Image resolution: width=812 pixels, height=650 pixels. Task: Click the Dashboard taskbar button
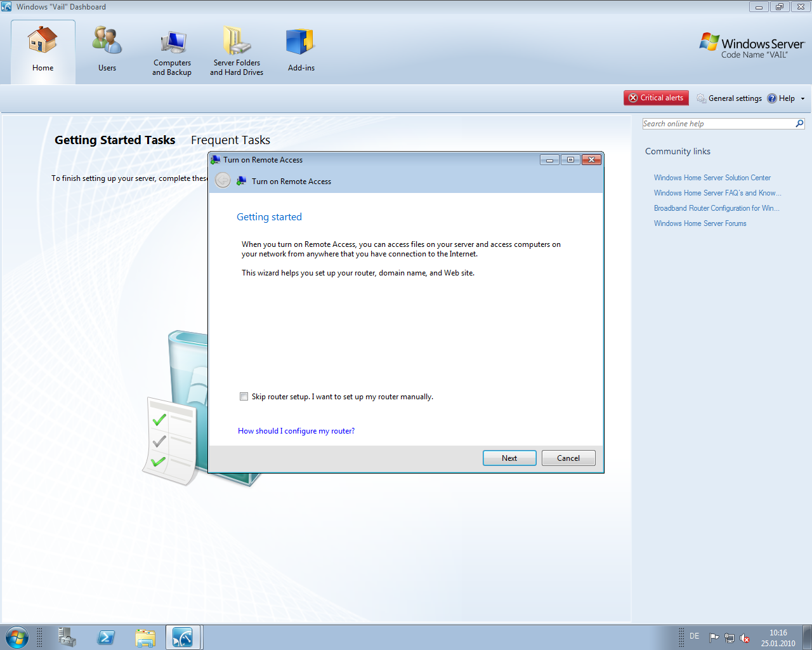(x=184, y=637)
